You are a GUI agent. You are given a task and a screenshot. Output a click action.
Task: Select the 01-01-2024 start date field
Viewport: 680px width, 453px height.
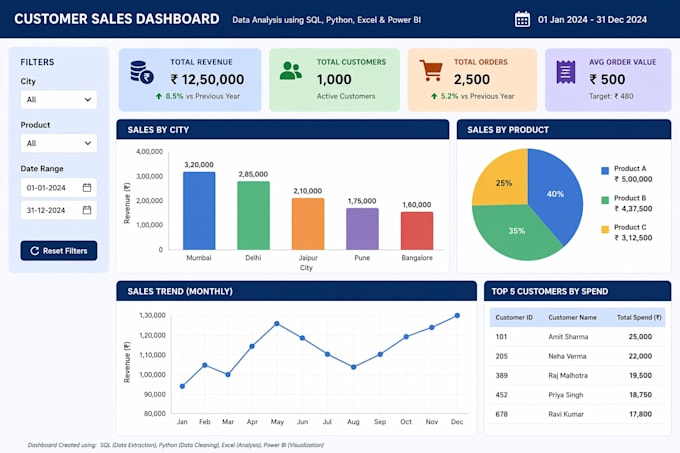pyautogui.click(x=59, y=188)
